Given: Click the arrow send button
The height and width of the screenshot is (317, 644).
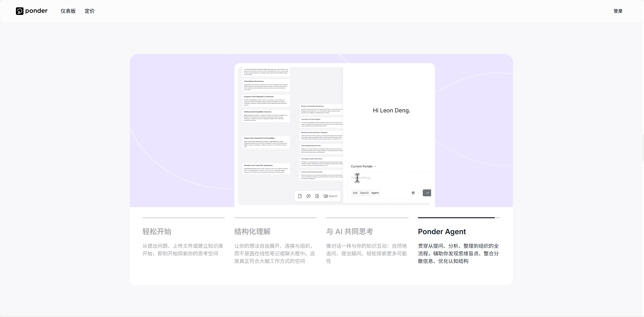Looking at the screenshot, I should tap(427, 193).
